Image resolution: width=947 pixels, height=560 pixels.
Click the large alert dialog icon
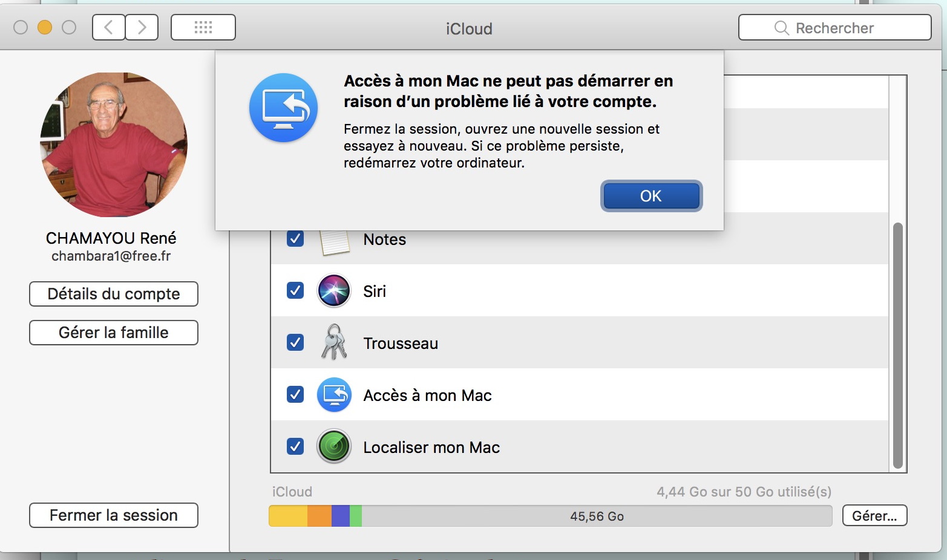(x=283, y=108)
